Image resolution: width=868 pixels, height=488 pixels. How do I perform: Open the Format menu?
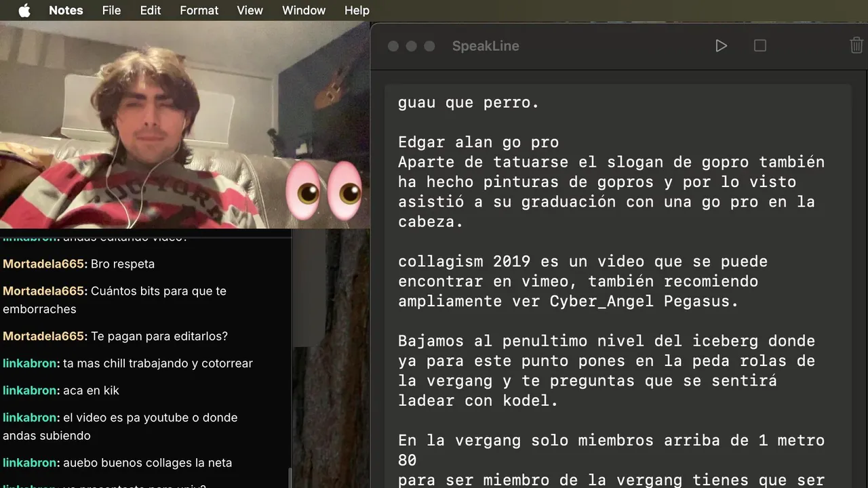click(x=199, y=10)
